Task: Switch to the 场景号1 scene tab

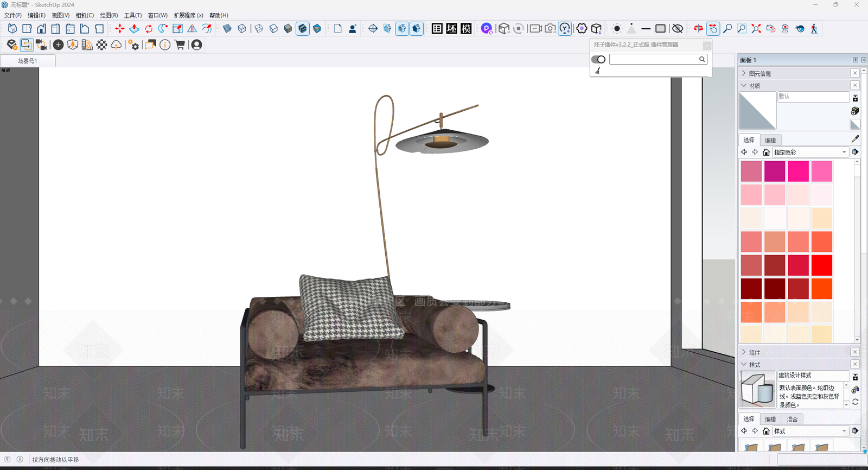Action: coord(28,61)
